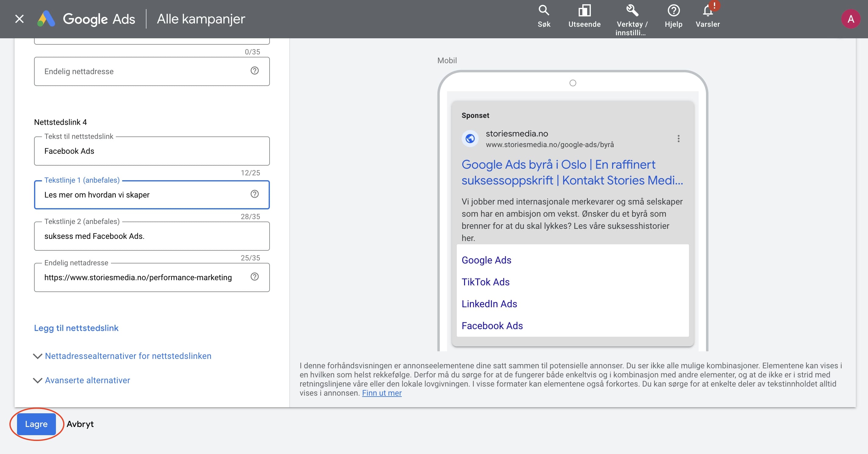This screenshot has width=868, height=454.
Task: Close the editor with X icon
Action: (x=19, y=19)
